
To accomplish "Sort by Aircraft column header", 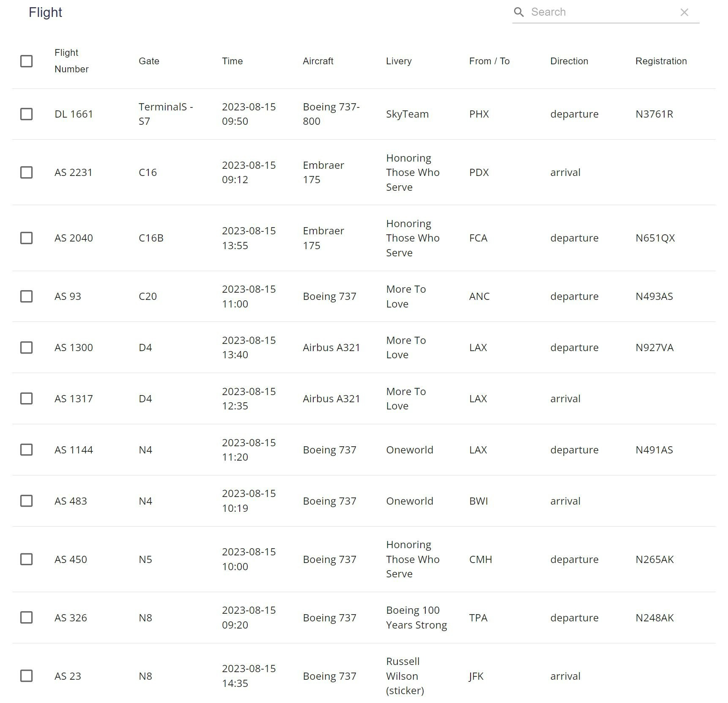I will pos(318,61).
